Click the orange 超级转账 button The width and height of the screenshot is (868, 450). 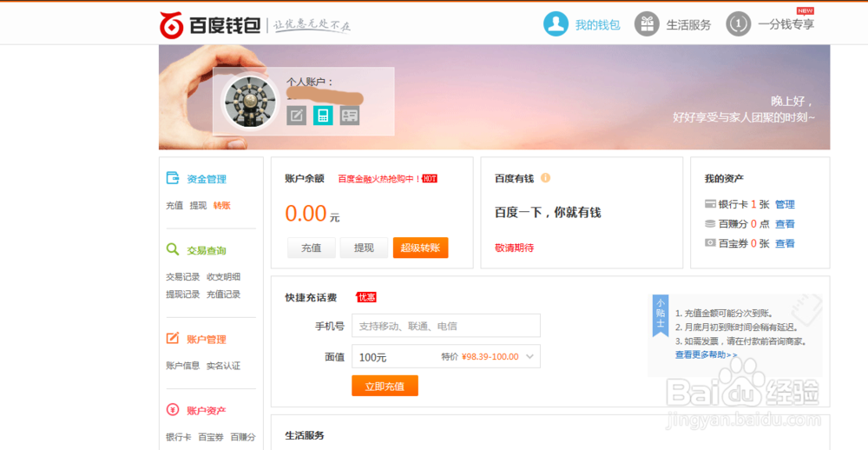(421, 248)
